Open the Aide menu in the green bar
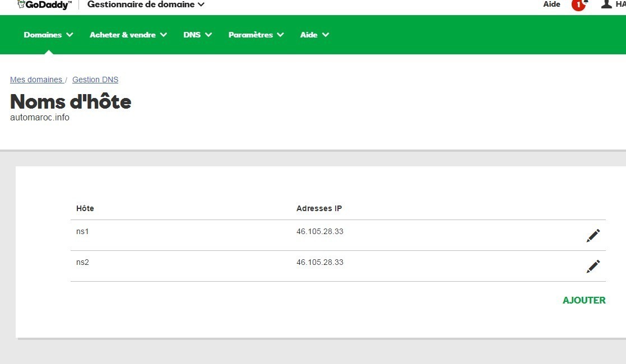The image size is (626, 364). [314, 35]
